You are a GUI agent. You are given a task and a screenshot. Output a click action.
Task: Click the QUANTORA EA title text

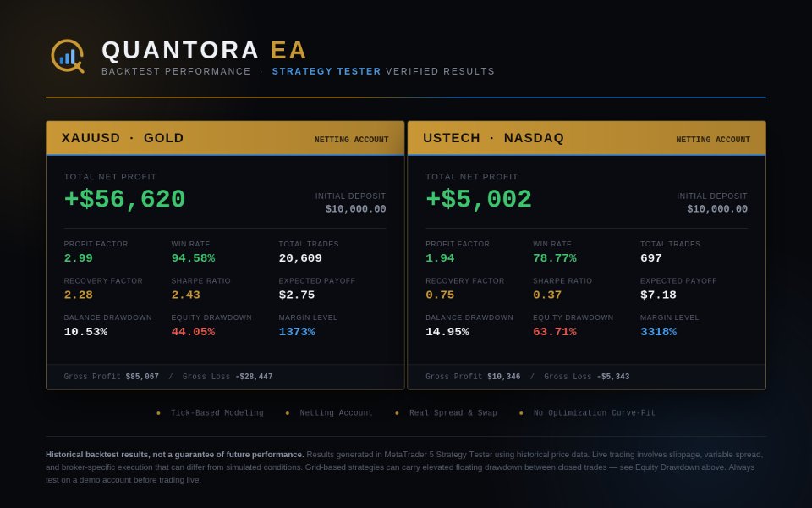point(205,50)
